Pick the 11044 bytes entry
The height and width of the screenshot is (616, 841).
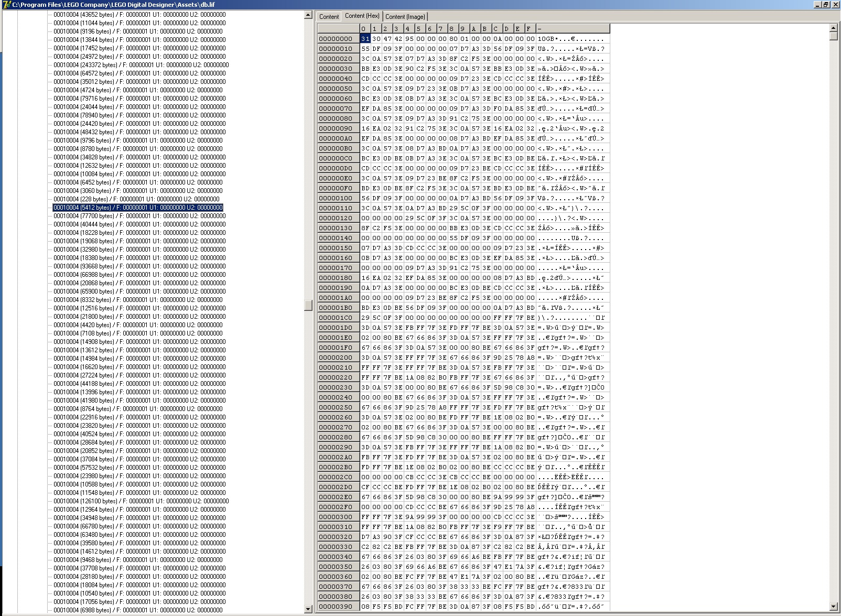[139, 23]
